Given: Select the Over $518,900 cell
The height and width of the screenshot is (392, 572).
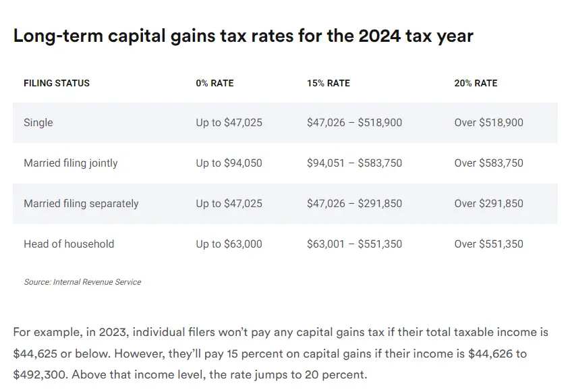Looking at the screenshot, I should [x=488, y=123].
